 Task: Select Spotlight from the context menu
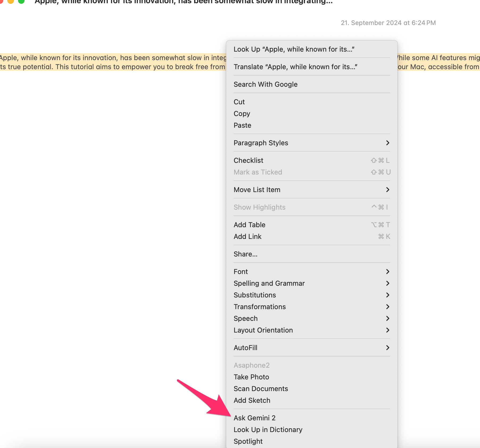[x=312, y=441]
